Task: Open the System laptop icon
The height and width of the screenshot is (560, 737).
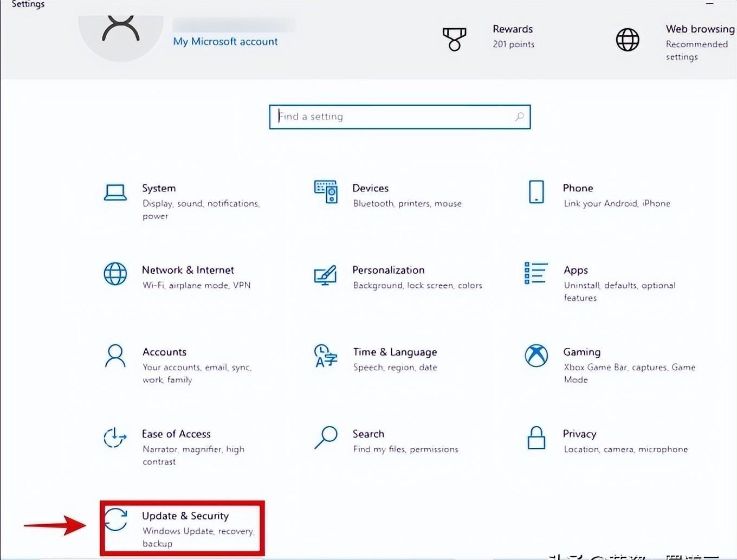Action: point(115,192)
